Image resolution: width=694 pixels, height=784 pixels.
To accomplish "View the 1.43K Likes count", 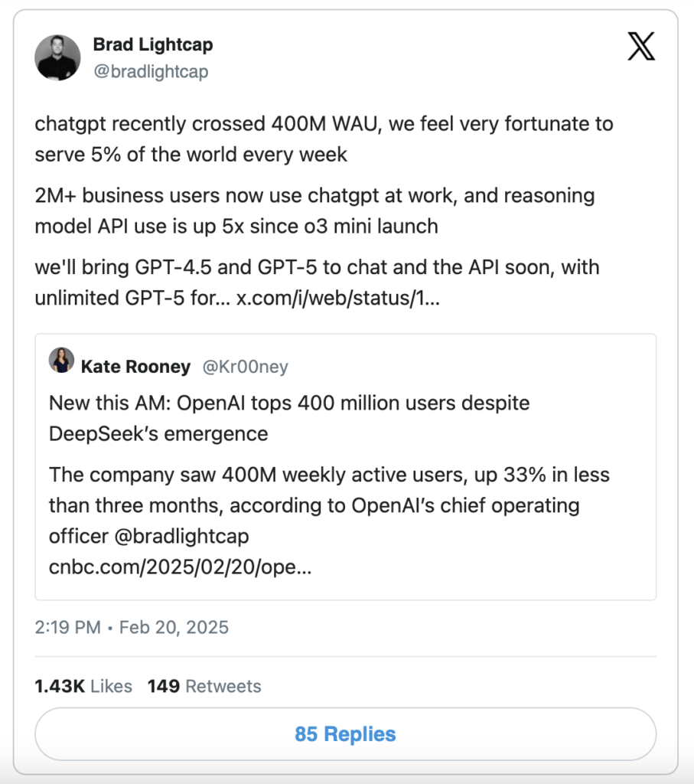I will 83,686.
